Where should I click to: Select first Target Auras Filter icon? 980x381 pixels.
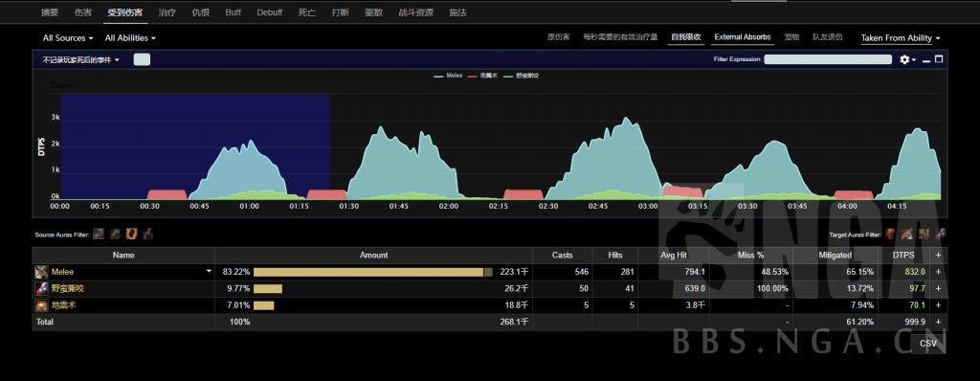890,234
